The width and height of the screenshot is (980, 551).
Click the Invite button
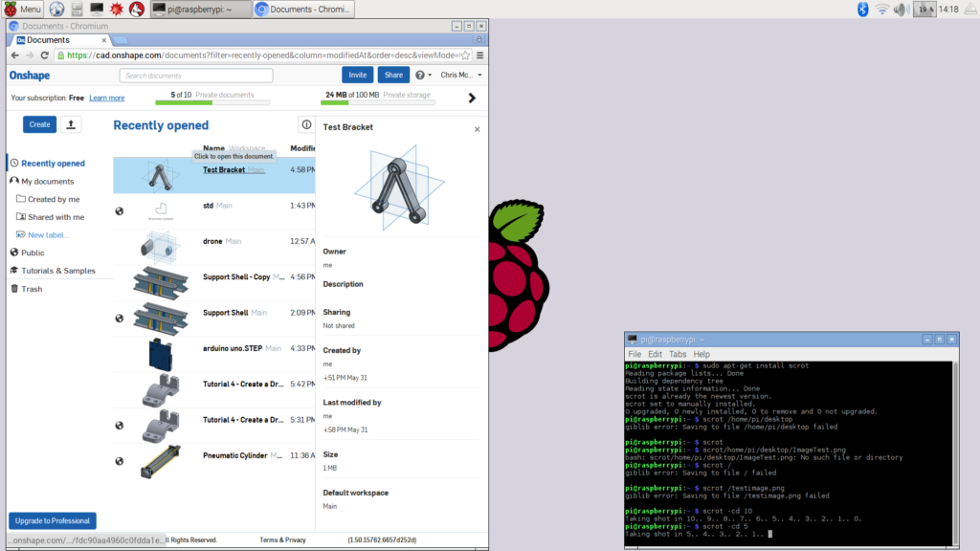358,75
